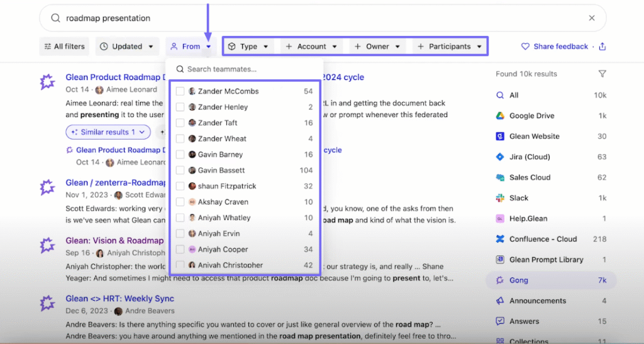The image size is (644, 344).
Task: Click Gong icon beside Glean <> HRT result
Action: 47,303
